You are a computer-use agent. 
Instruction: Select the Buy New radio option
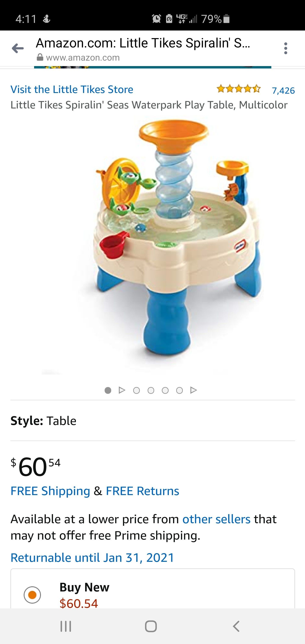click(32, 595)
